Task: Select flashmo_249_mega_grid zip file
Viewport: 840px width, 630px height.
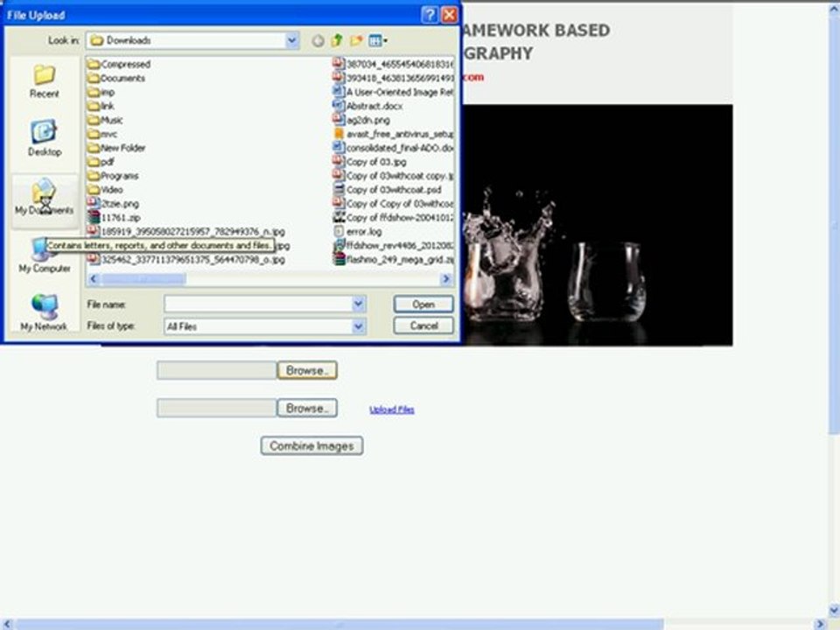Action: click(x=393, y=259)
